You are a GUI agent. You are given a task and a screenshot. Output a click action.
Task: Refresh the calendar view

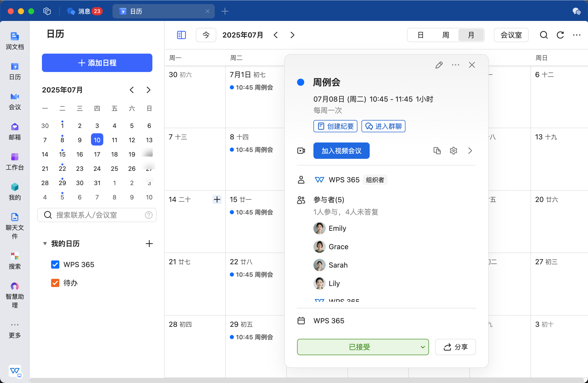560,35
